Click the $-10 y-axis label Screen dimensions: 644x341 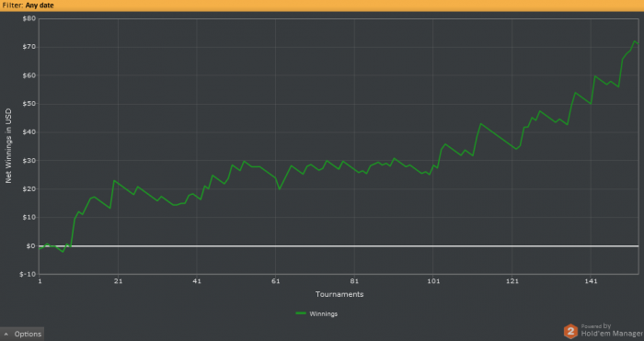[x=28, y=274]
